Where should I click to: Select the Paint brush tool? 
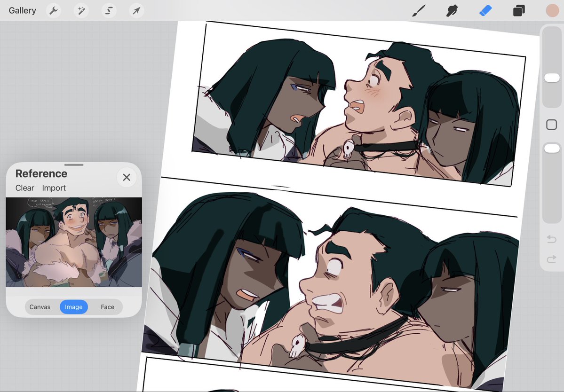419,11
